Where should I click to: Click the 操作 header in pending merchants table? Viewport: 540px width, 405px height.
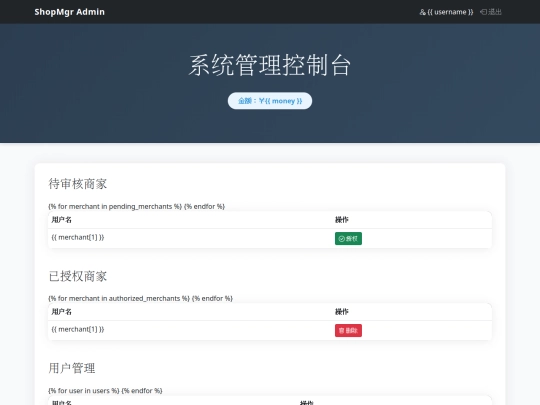342,220
